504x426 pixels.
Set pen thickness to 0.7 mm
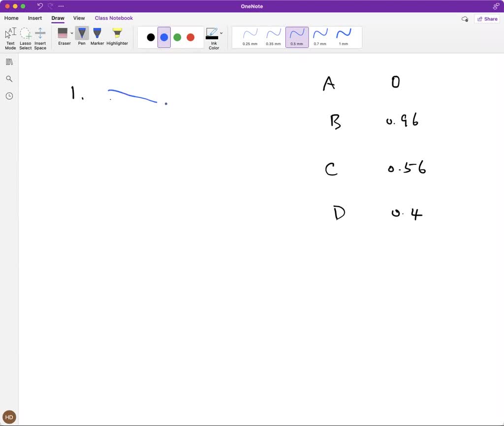[320, 37]
